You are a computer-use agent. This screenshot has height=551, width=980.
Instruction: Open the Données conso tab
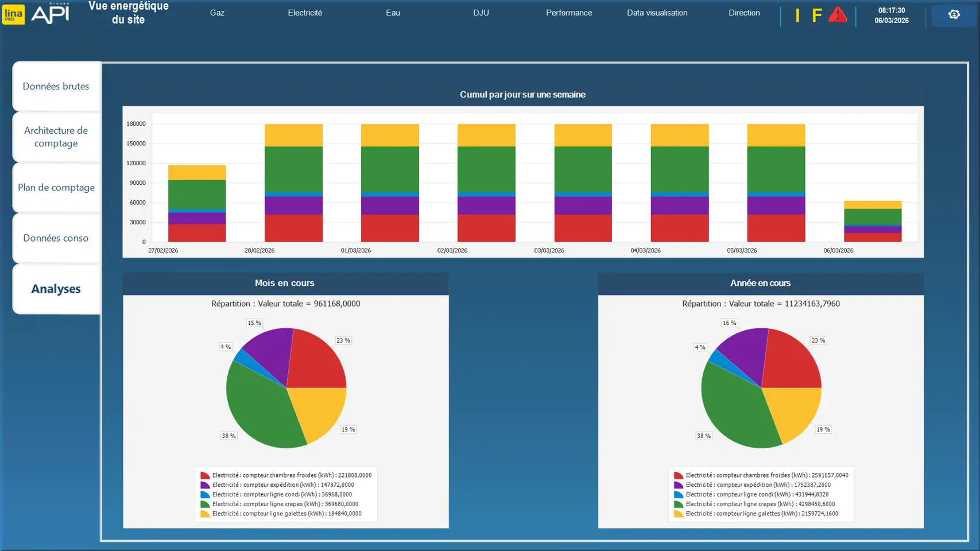pos(56,238)
